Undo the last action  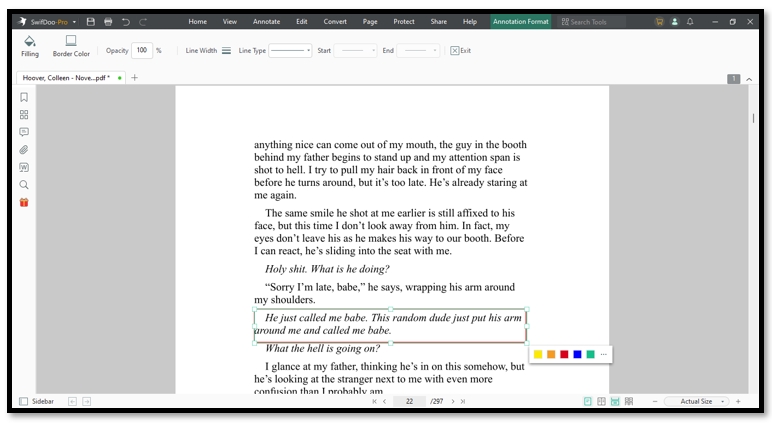coord(126,22)
